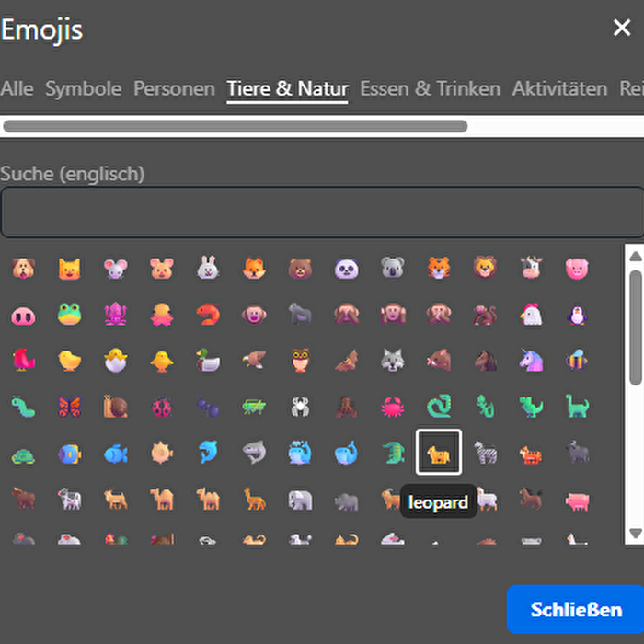Viewport: 644px width, 644px height.
Task: Choose the gorilla emoji
Action: [x=300, y=315]
